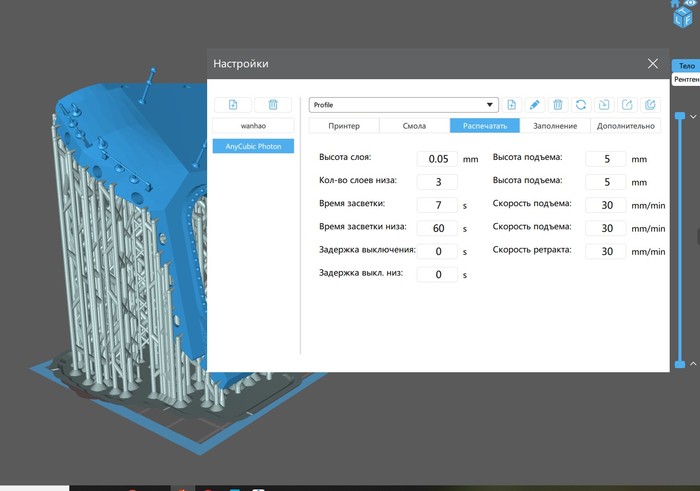Switch to the Принтер tab
This screenshot has width=700, height=491.
point(343,126)
